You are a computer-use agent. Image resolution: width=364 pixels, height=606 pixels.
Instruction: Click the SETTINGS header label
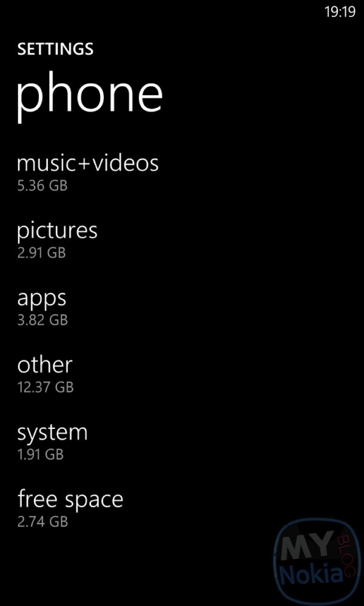55,49
